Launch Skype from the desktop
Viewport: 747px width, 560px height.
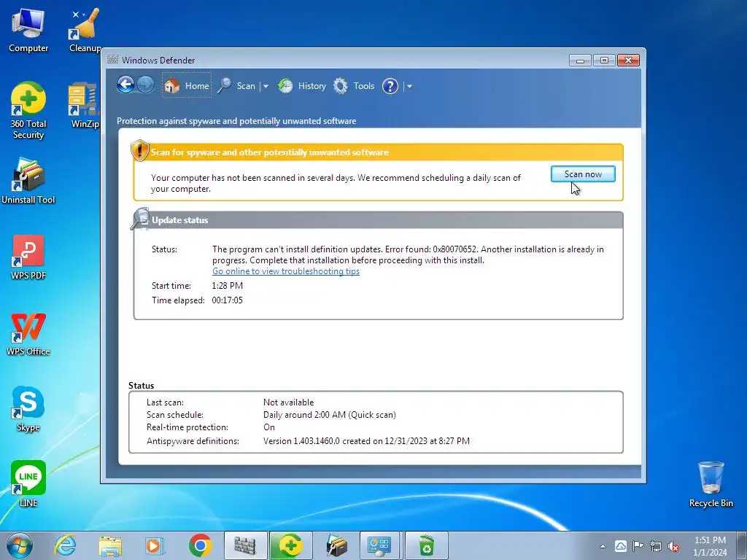click(28, 409)
